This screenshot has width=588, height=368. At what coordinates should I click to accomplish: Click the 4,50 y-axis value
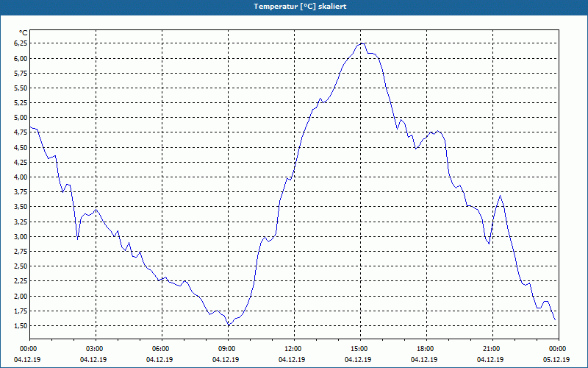(21, 148)
